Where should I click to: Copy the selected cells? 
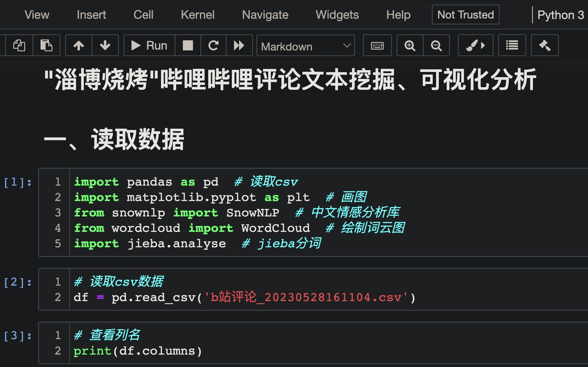[x=19, y=45]
